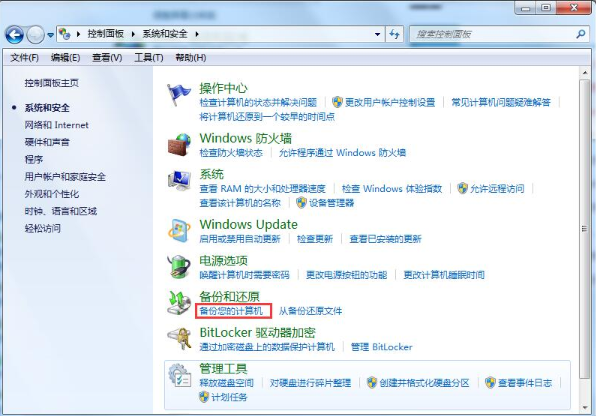The image size is (596, 416).
Task: Click the Windows Update icon
Action: [x=179, y=230]
